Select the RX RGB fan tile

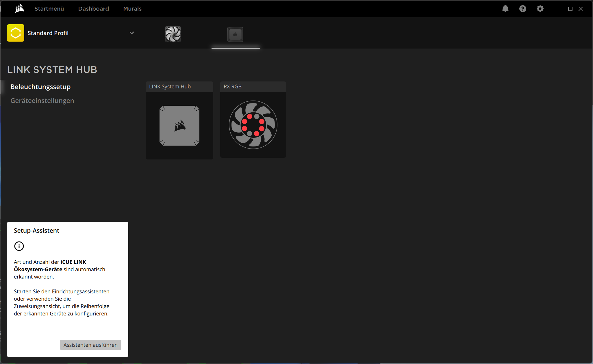pyautogui.click(x=253, y=120)
